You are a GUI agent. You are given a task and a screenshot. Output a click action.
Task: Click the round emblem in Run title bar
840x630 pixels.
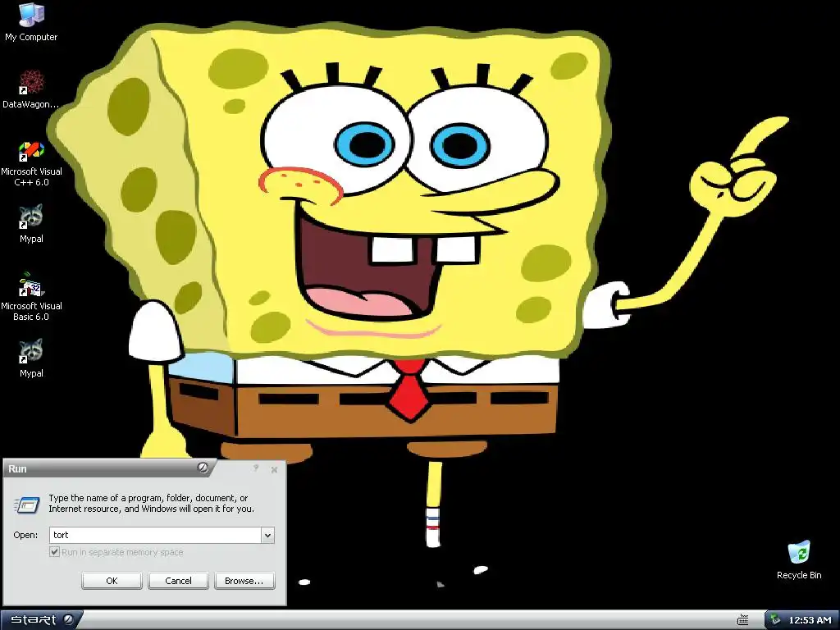(x=203, y=468)
